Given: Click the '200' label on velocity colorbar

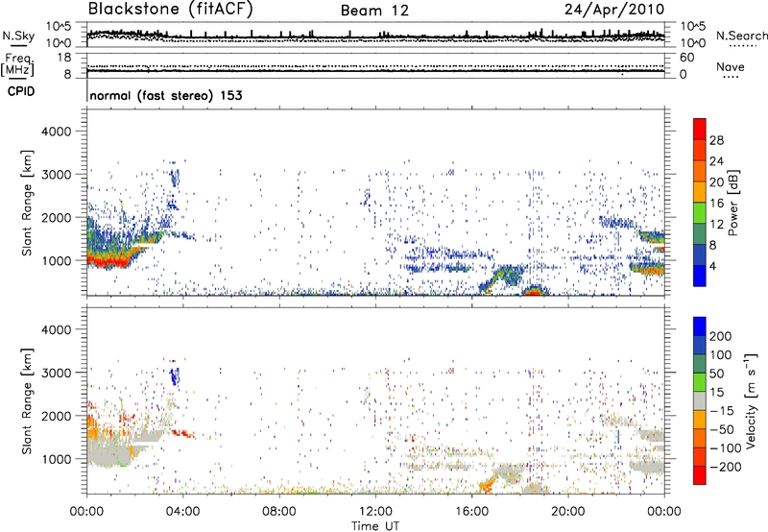Looking at the screenshot, I should 721,336.
